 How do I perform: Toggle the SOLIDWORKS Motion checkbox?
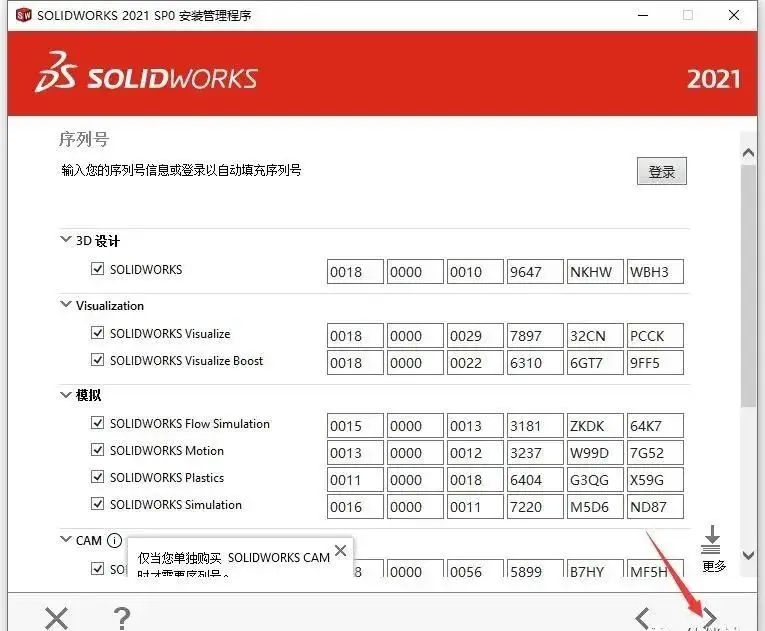coord(98,449)
